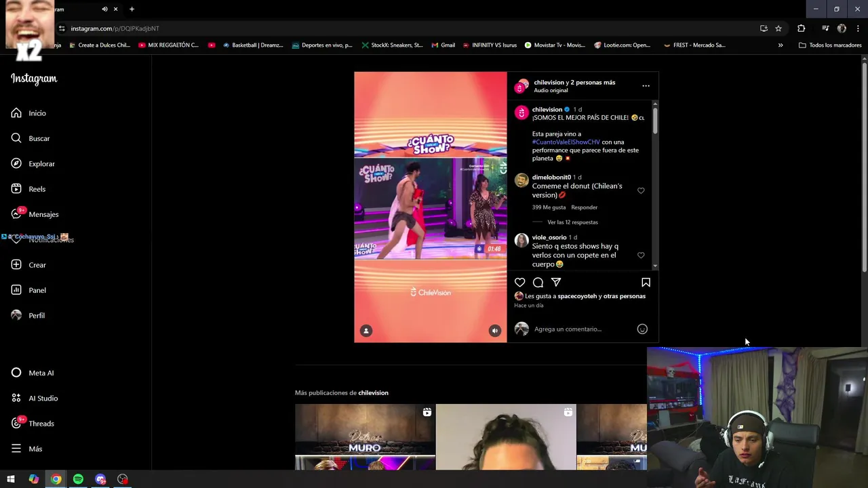Viewport: 868px width, 488px height.
Task: Open chilevision avatar in caption
Action: (521, 113)
